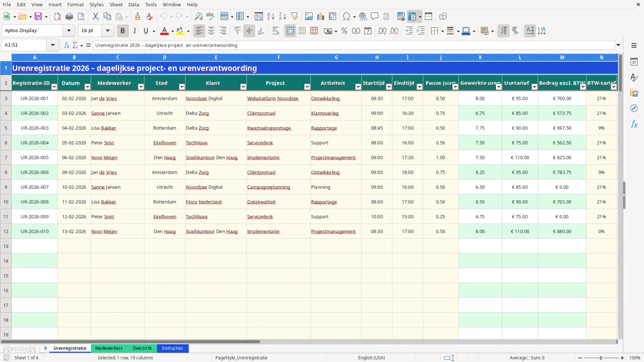Open the sidebar Gallery icon
This screenshot has width=644, height=362.
634,93
